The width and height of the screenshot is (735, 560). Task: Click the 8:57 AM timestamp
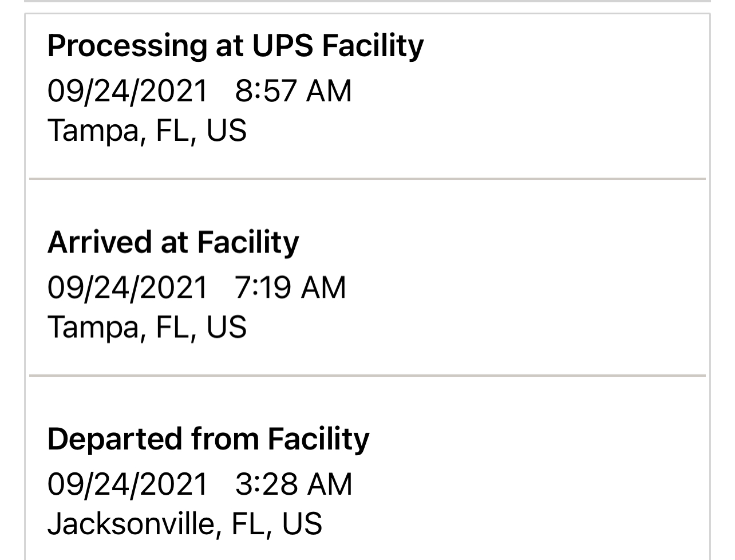click(293, 91)
